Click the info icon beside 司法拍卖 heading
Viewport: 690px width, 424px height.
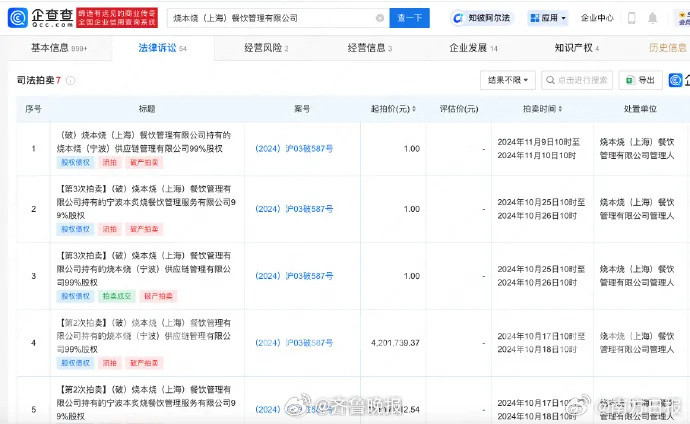[x=70, y=80]
